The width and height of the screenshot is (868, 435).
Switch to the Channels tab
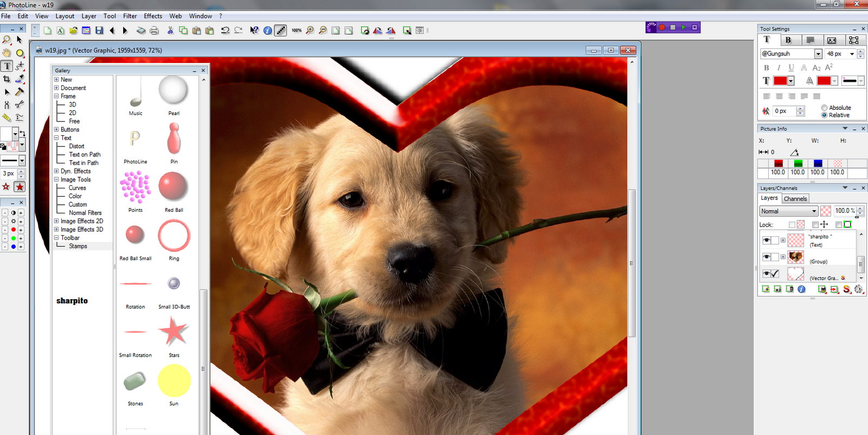[795, 199]
